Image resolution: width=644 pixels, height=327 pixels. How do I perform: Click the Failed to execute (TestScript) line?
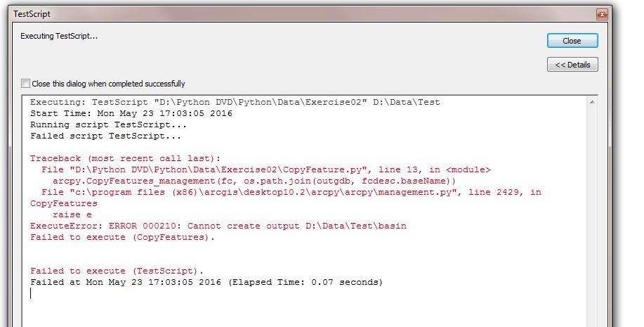(117, 271)
